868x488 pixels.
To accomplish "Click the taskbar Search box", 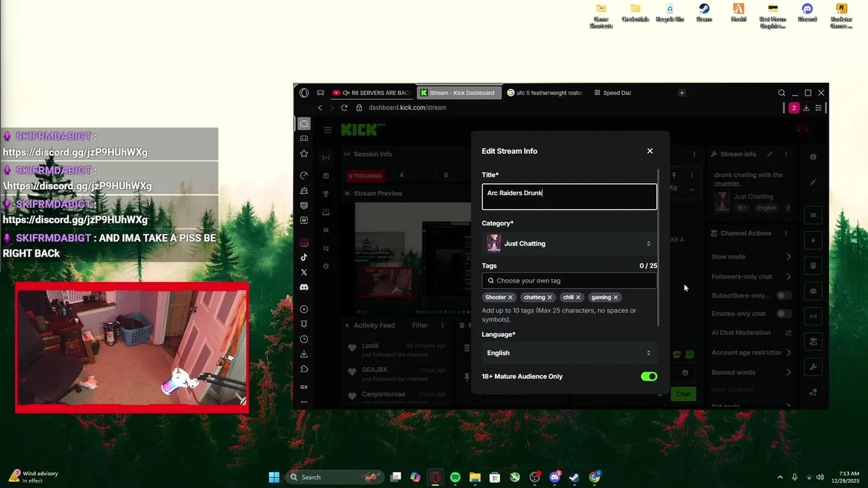I will click(x=335, y=477).
